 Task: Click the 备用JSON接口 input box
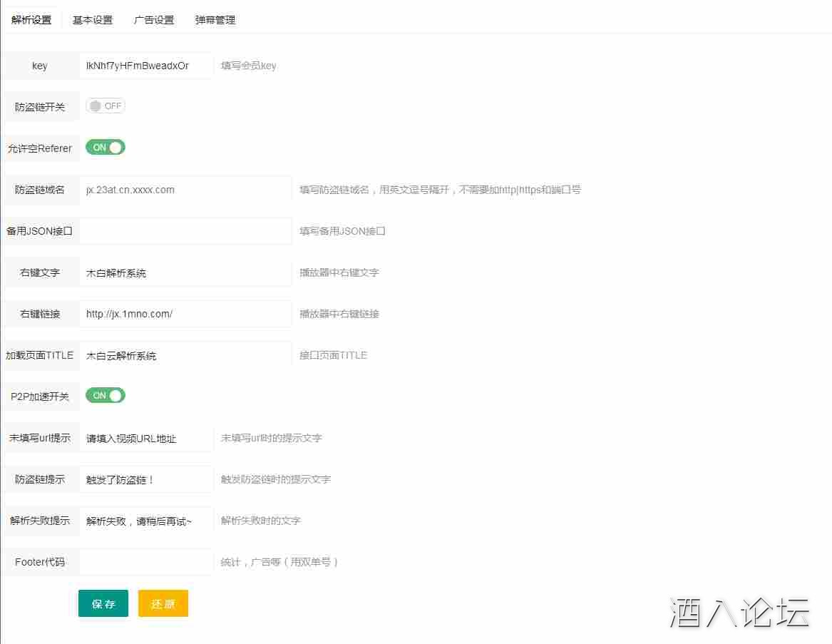185,231
